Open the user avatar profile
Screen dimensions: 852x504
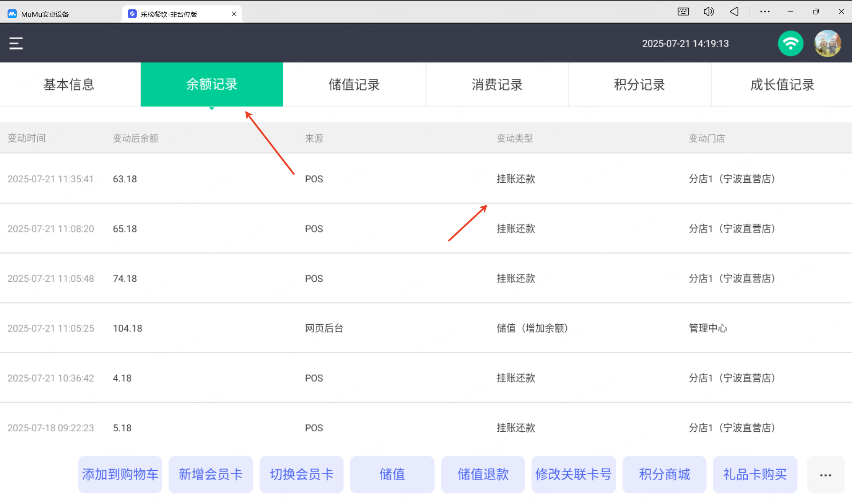[828, 43]
